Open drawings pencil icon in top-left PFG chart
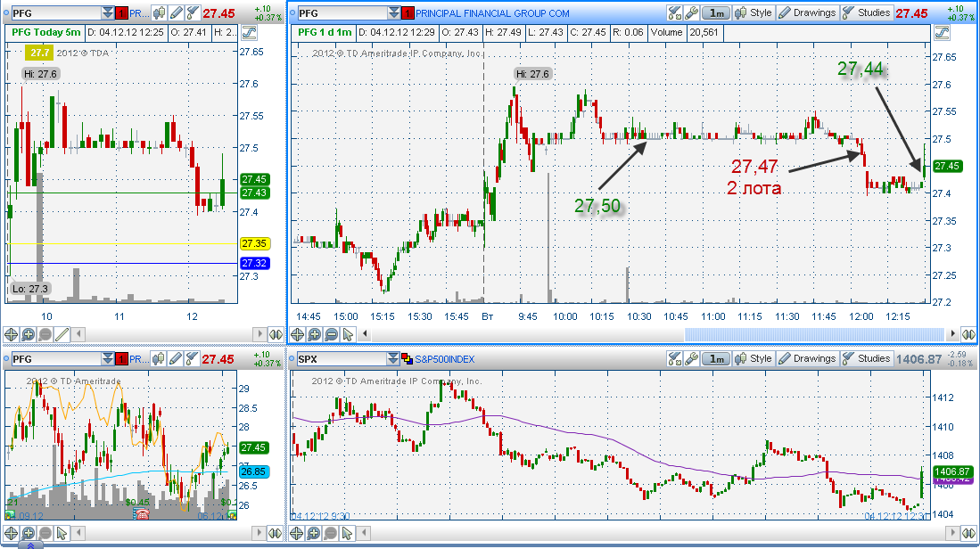The height and width of the screenshot is (549, 980). pyautogui.click(x=176, y=12)
